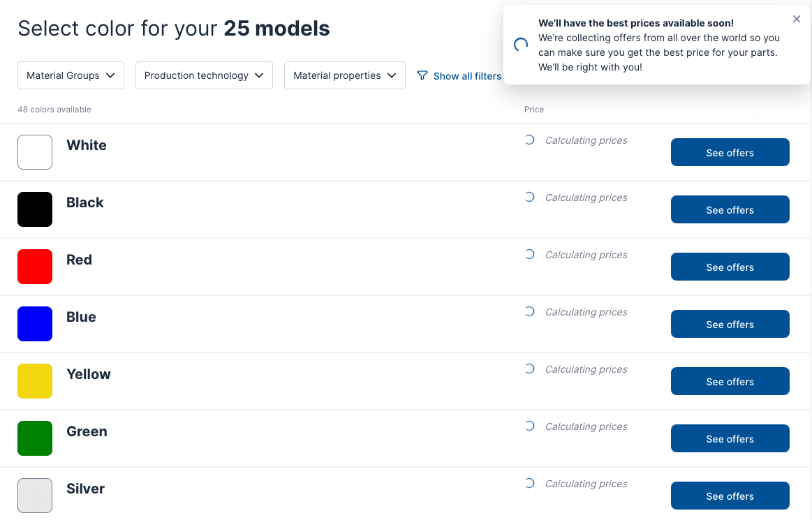Image resolution: width=812 pixels, height=520 pixels.
Task: Click 'Calculating prices' in the Red row
Action: [x=586, y=255]
